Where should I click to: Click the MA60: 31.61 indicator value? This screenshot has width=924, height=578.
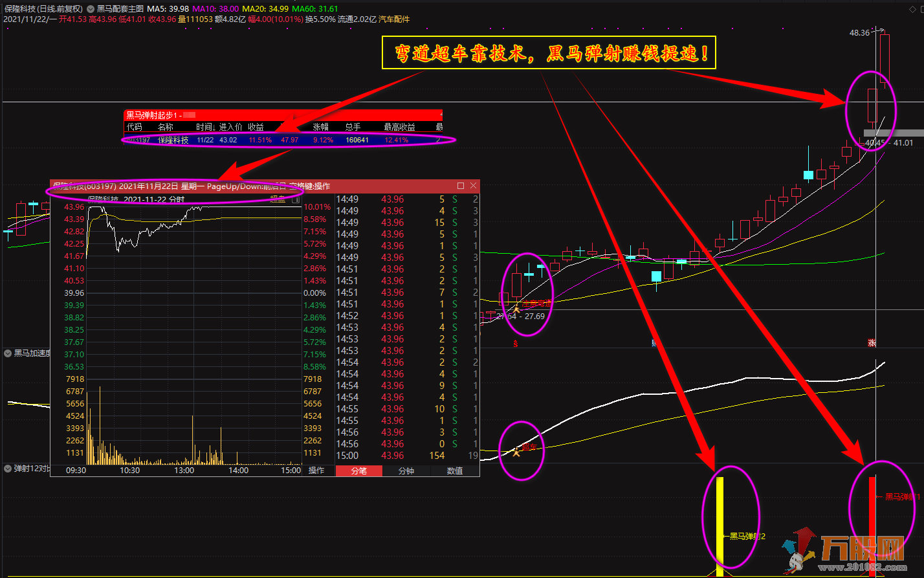(315, 9)
